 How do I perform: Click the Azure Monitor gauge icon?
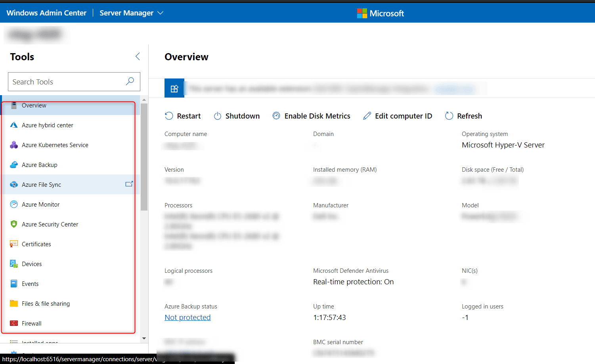click(x=14, y=205)
